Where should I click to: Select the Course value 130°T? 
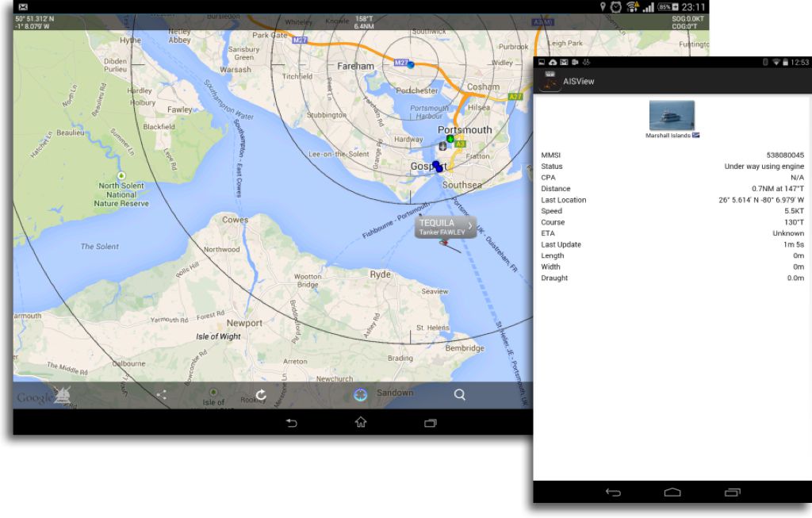(795, 222)
